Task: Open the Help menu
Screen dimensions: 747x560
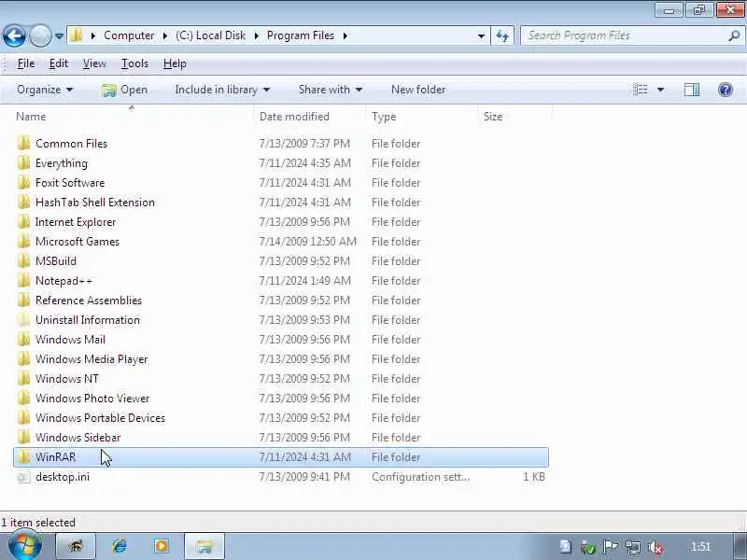Action: pos(175,63)
